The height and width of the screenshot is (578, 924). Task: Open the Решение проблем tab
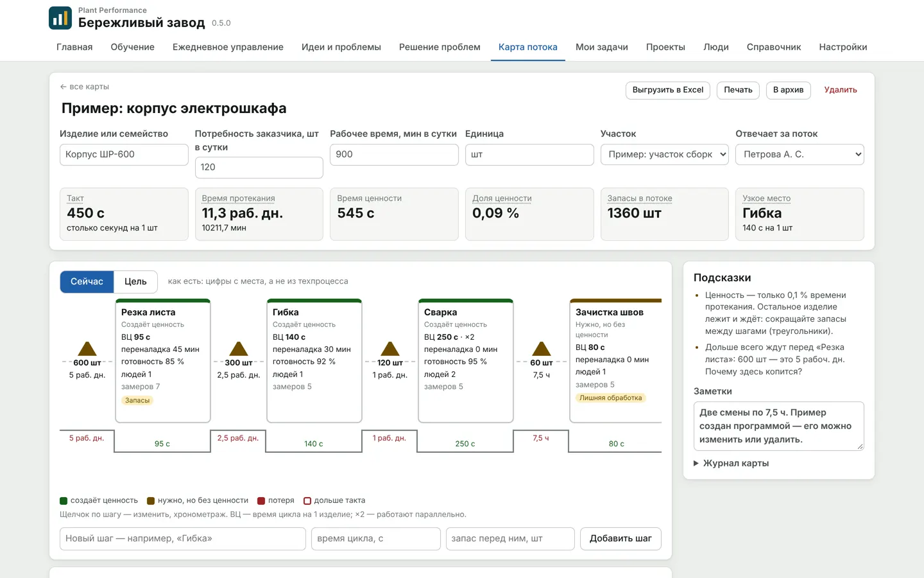pos(440,47)
